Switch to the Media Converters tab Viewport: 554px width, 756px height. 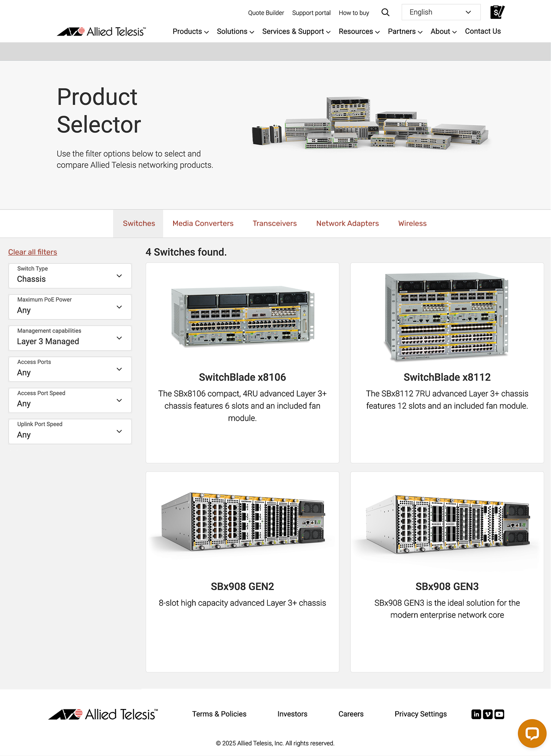tap(203, 224)
